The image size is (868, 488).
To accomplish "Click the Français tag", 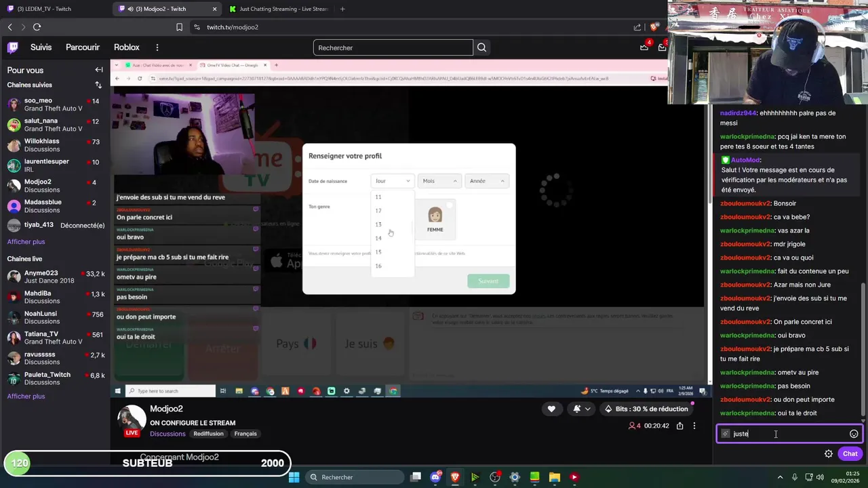I will tap(245, 434).
